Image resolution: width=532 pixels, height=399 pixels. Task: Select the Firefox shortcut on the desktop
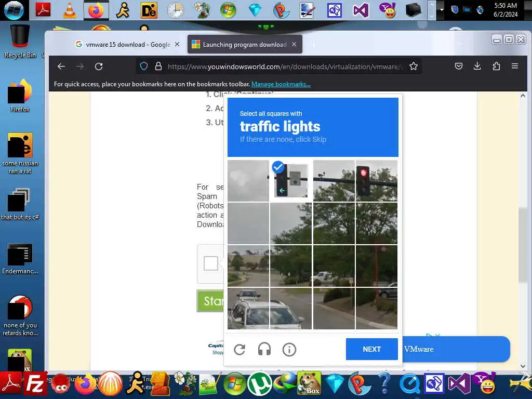(x=20, y=96)
